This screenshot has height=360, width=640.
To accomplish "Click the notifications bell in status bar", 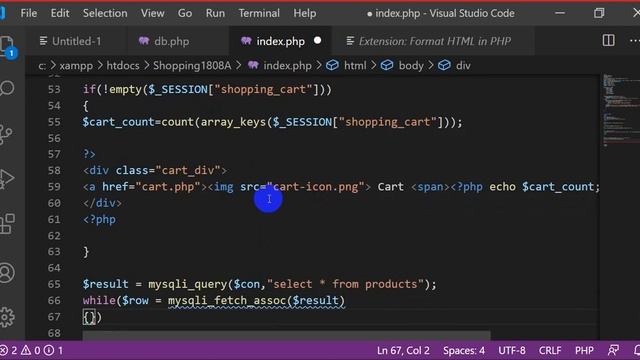I will coord(637,350).
